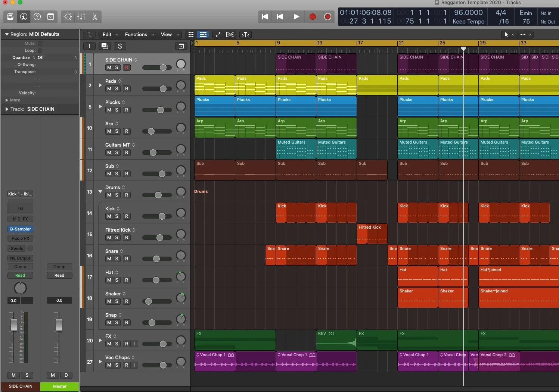Mute the Kick track

(109, 216)
